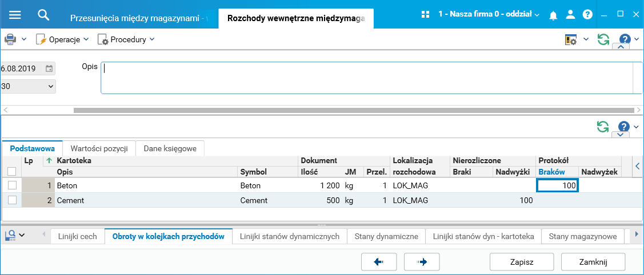The width and height of the screenshot is (644, 275).
Task: Open the notifications bell
Action: pos(553,15)
